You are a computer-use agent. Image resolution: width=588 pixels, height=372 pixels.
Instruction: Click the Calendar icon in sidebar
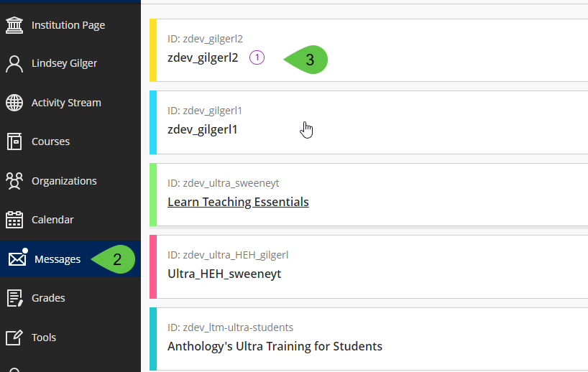click(x=14, y=220)
